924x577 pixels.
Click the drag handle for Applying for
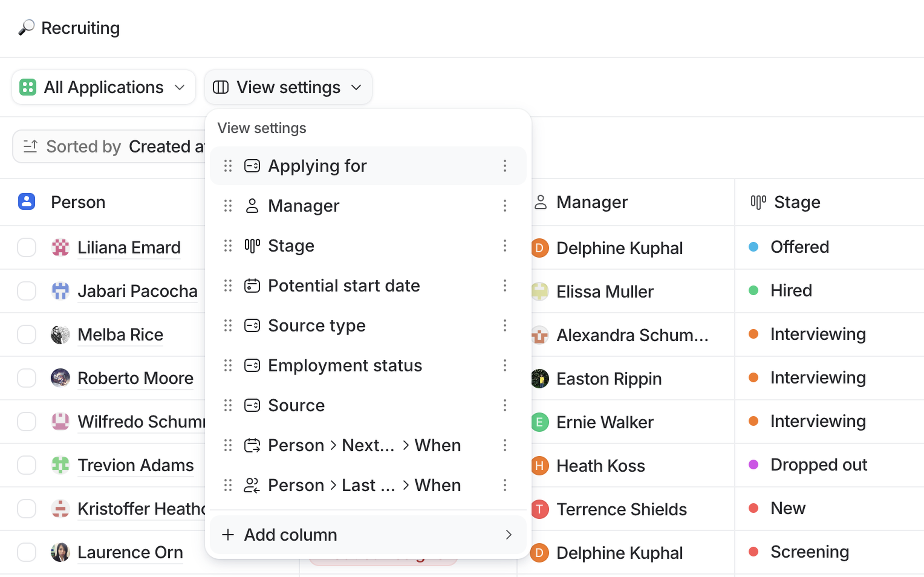tap(228, 166)
